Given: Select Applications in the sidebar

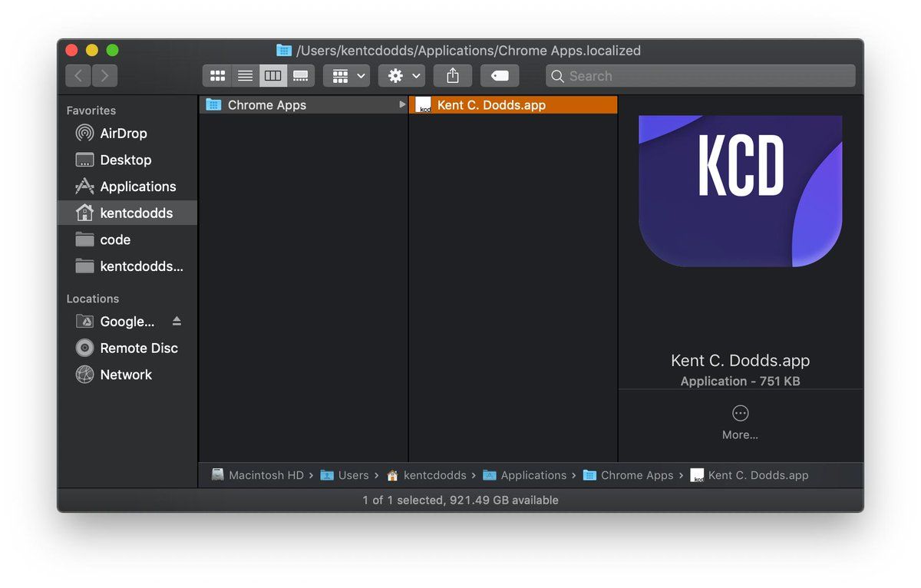Looking at the screenshot, I should (x=137, y=187).
